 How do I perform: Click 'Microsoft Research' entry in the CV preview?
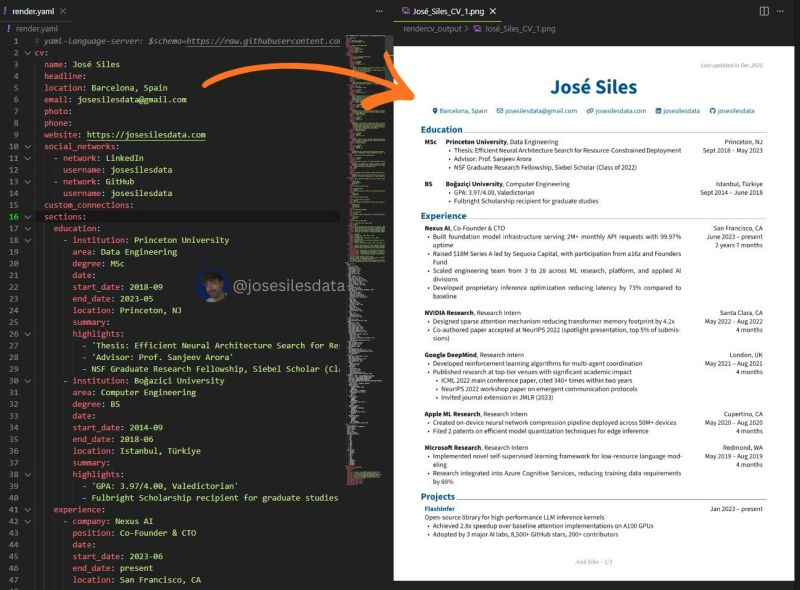point(453,448)
